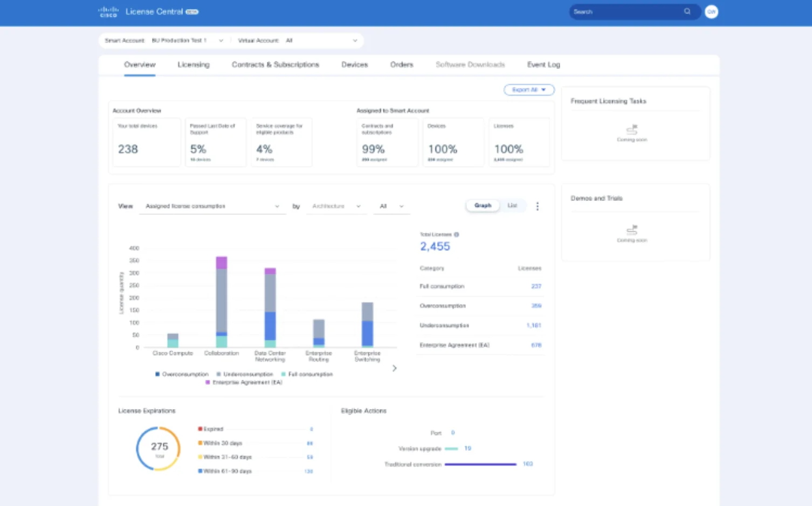Viewport: 812px width, 506px height.
Task: Expand the Assigned license consumption View dropdown
Action: point(212,206)
